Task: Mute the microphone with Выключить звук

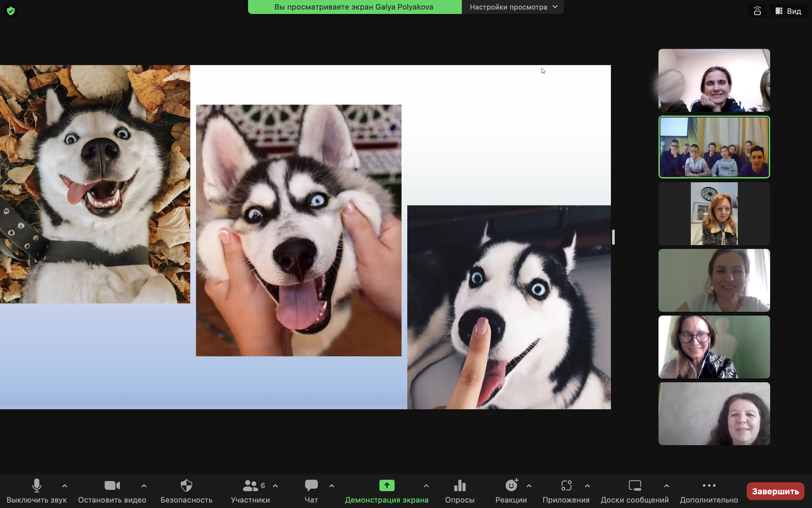Action: (x=37, y=491)
